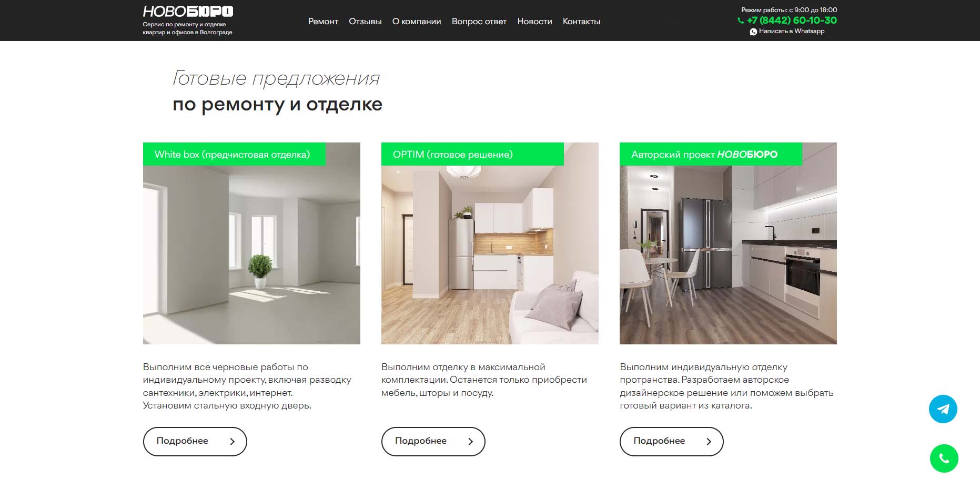Click the green phone handset icon beside number

pyautogui.click(x=741, y=21)
